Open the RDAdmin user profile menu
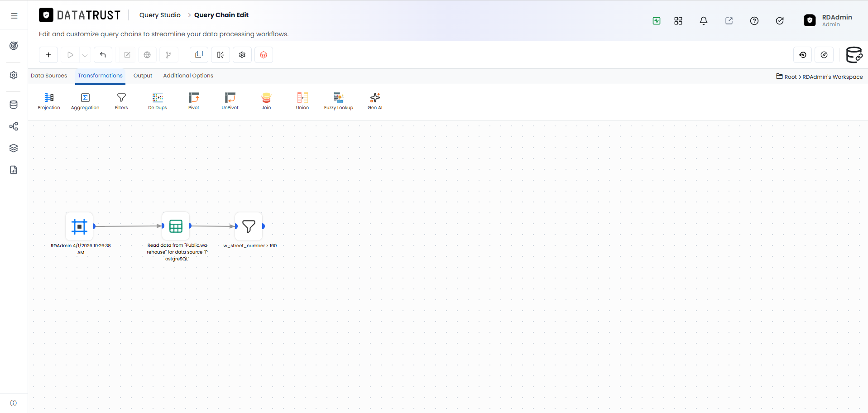Screen dimensions: 868x413 pyautogui.click(x=828, y=20)
